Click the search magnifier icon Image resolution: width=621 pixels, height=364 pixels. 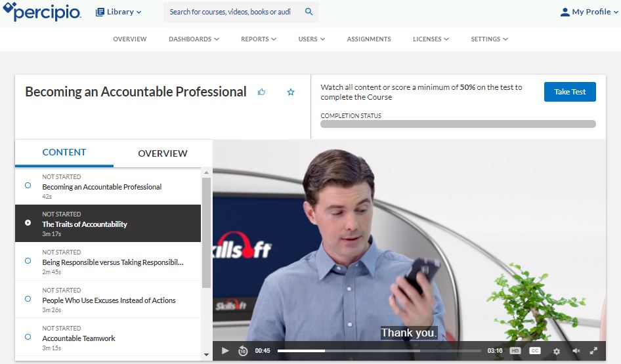309,12
